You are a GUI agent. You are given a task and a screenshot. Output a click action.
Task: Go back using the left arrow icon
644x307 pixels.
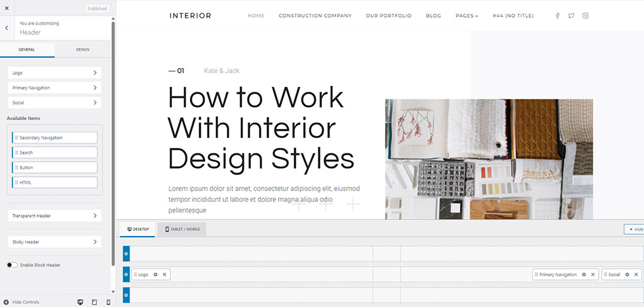6,28
